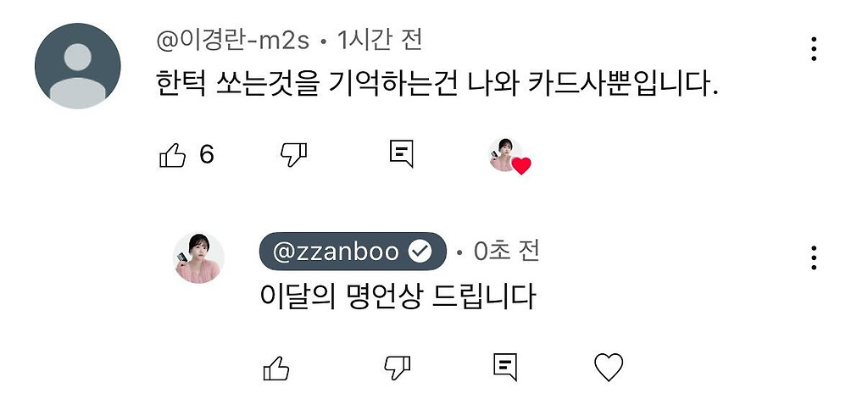Select the reply text '이달의 명언상 드립니다'
Screen dimensions: 868x410
(x=398, y=297)
